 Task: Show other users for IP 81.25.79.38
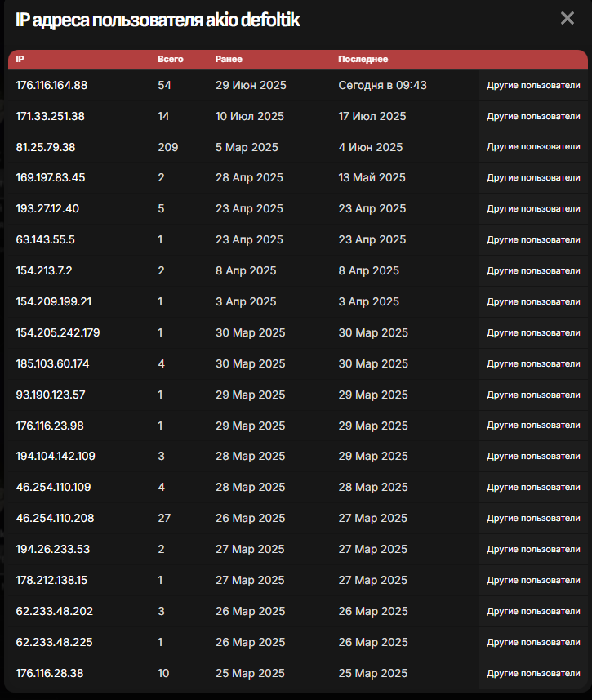533,147
